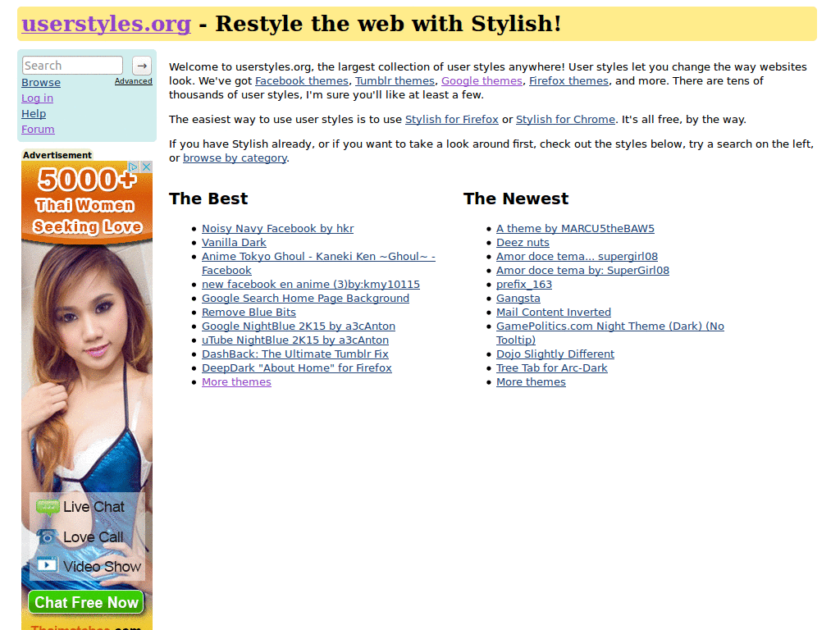Open the Mail Content Inverted style

(554, 313)
